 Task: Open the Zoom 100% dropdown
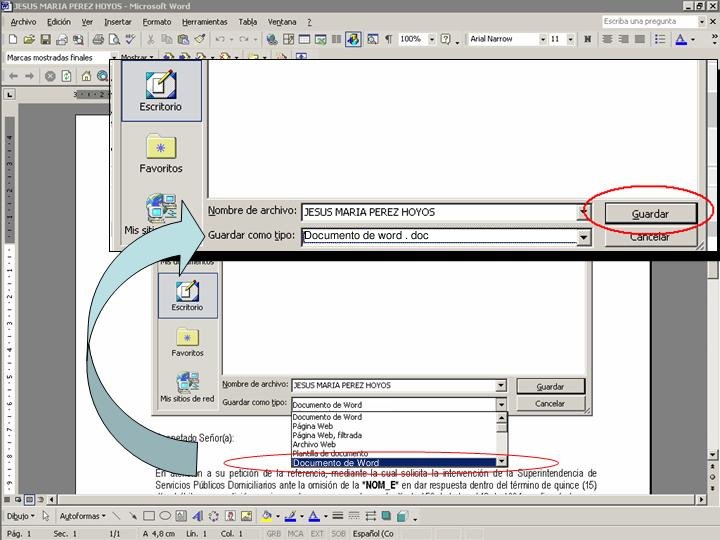pos(432,39)
